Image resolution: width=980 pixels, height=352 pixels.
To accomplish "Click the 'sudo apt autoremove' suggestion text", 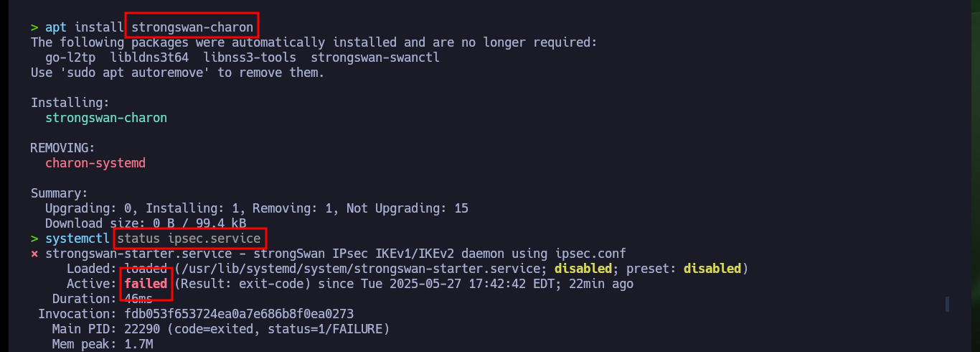I will pos(135,73).
